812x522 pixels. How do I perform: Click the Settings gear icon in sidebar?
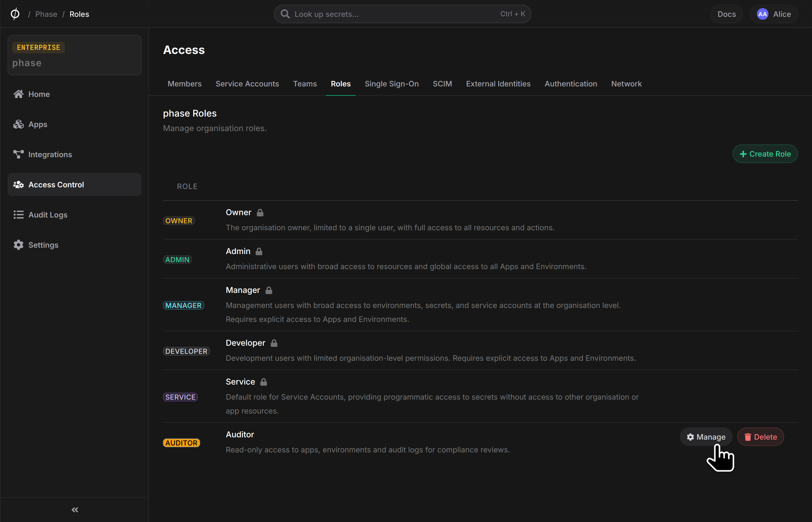19,245
